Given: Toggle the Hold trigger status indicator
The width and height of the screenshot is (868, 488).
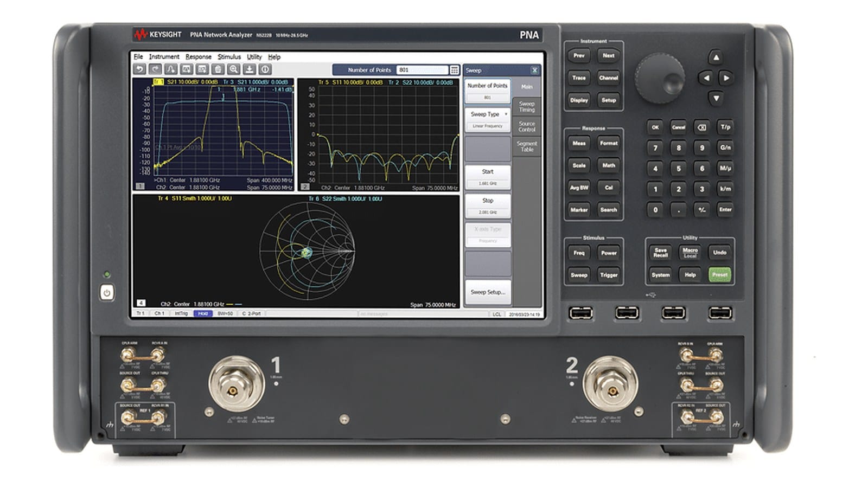Looking at the screenshot, I should (x=203, y=313).
